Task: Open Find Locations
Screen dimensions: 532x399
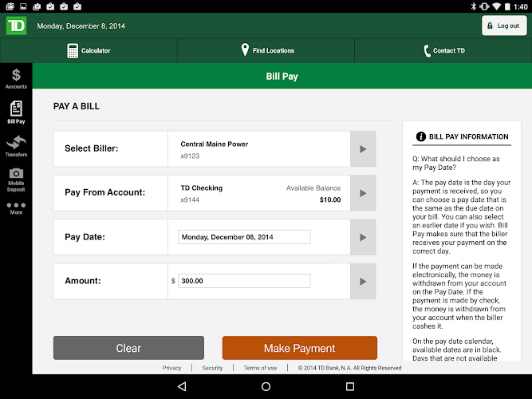Action: [267, 50]
